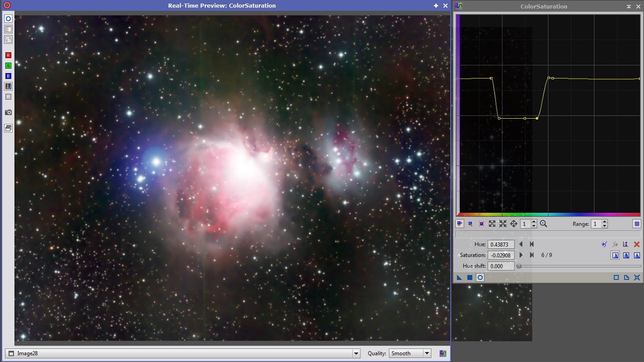This screenshot has height=362, width=644.
Task: Click the Hue shift slider handle
Action: pos(519,266)
